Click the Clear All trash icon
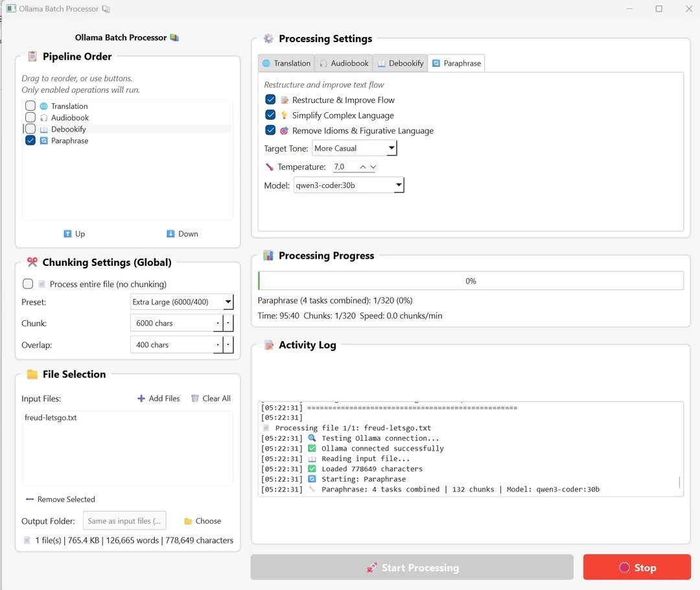The width and height of the screenshot is (700, 590). (x=194, y=399)
